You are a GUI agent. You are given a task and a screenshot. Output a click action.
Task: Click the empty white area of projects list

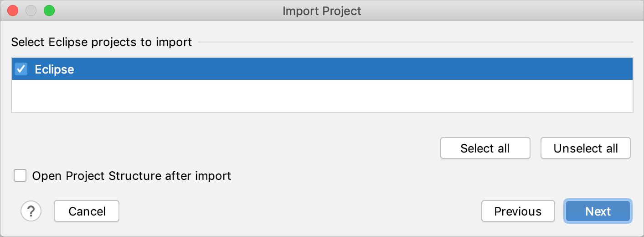point(322,96)
